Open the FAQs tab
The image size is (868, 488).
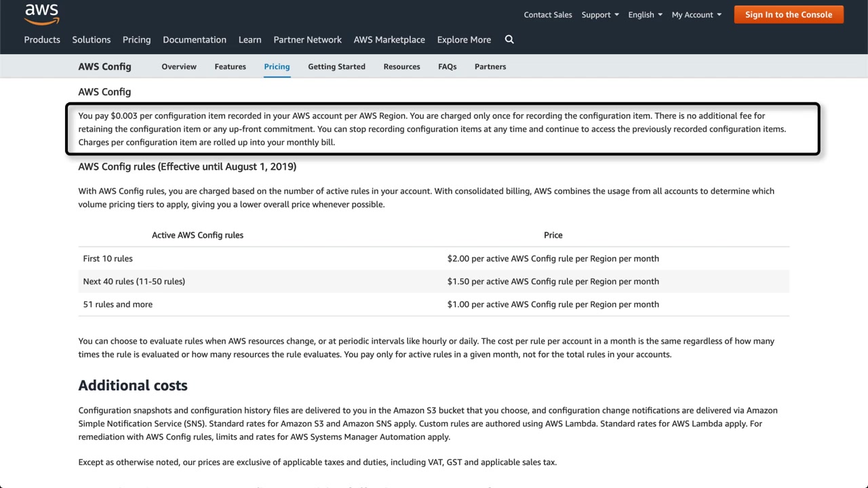[448, 66]
